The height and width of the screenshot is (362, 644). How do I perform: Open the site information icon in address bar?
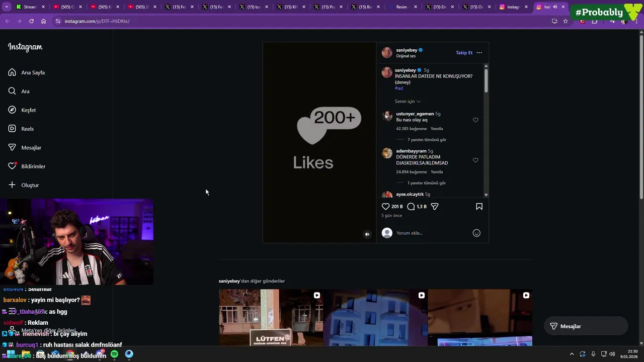[x=58, y=21]
